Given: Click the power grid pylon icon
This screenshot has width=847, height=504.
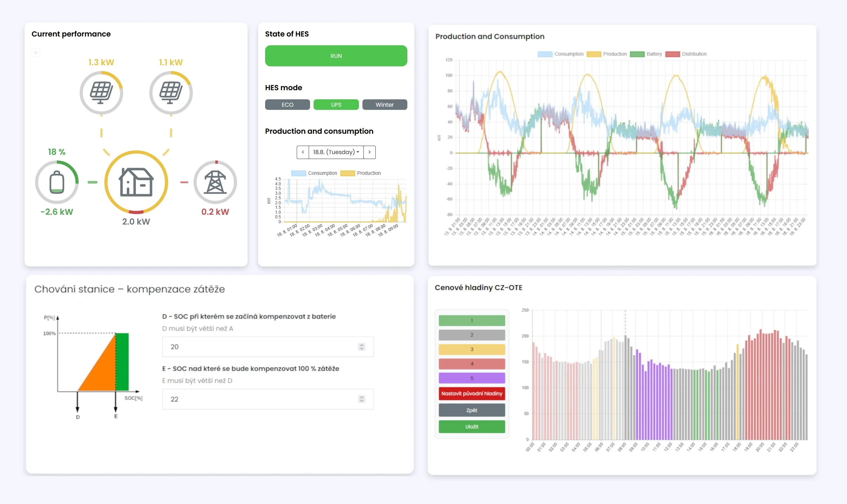Looking at the screenshot, I should click(215, 182).
